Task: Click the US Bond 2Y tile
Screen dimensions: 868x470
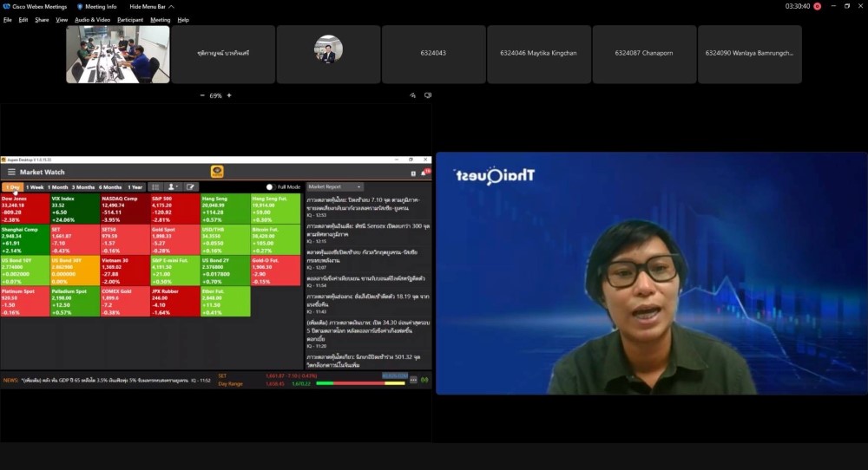Action: 226,271
